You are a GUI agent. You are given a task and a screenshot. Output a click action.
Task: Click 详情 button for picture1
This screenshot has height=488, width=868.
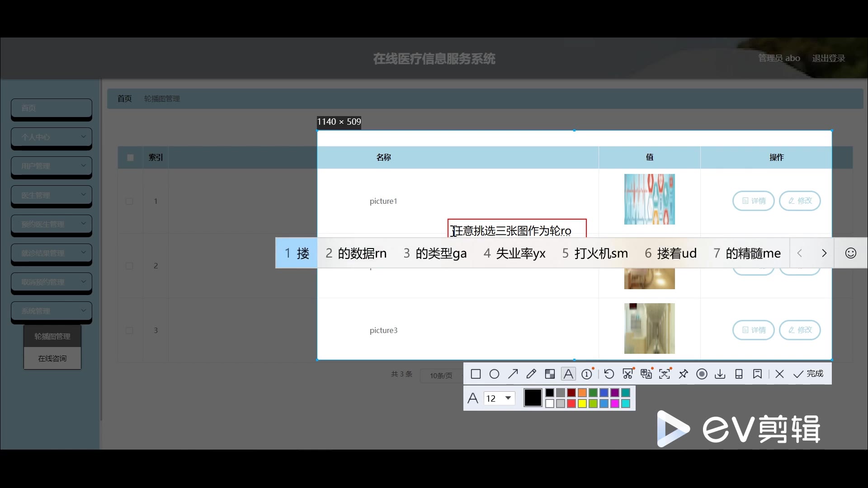(x=754, y=201)
